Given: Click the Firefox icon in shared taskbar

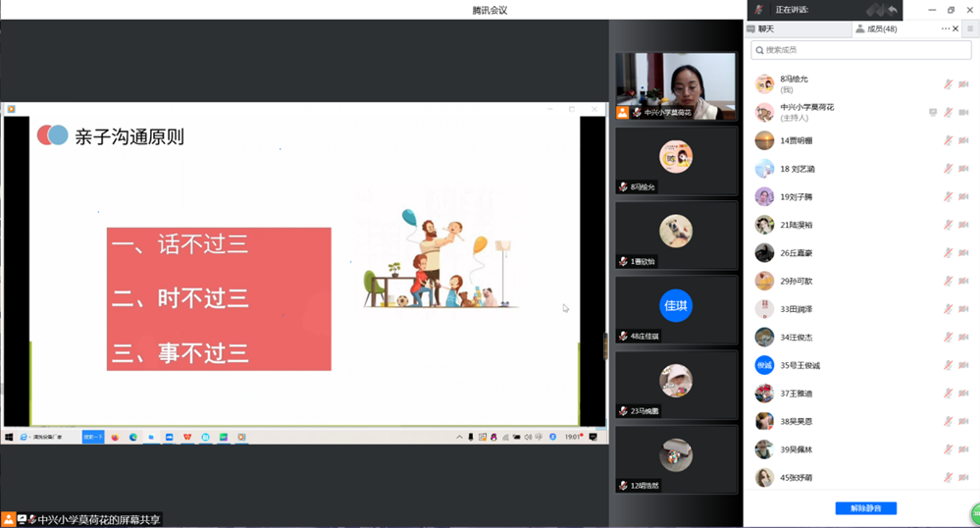Looking at the screenshot, I should [115, 437].
